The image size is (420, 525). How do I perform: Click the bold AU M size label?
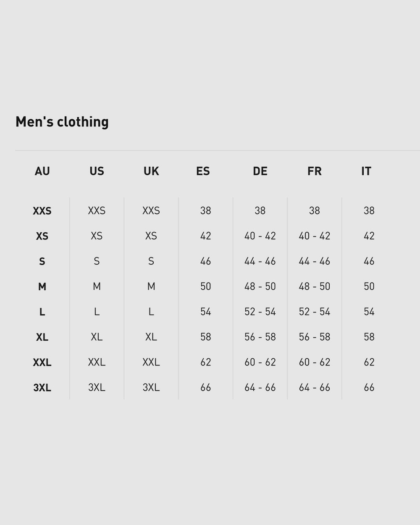click(42, 286)
